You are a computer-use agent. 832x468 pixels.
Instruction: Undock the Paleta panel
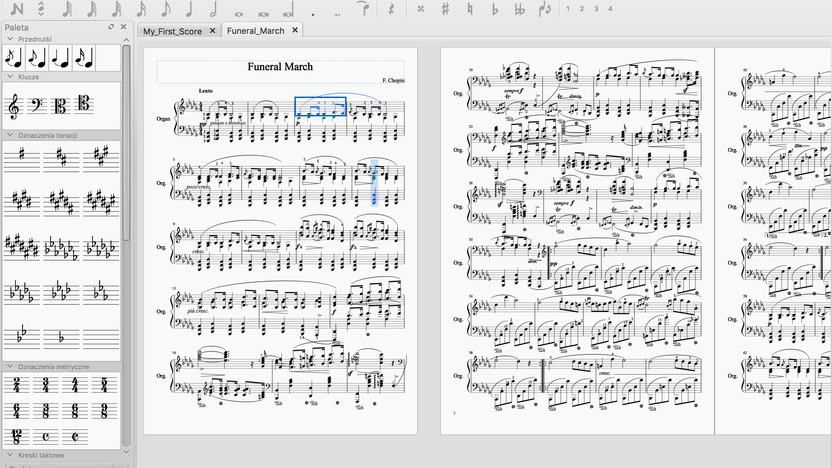click(111, 27)
